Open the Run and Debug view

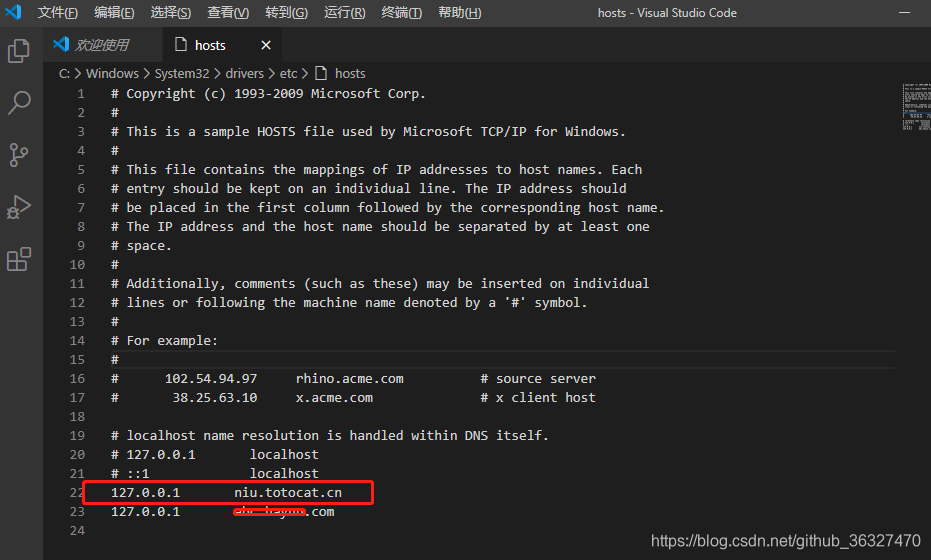coord(19,207)
